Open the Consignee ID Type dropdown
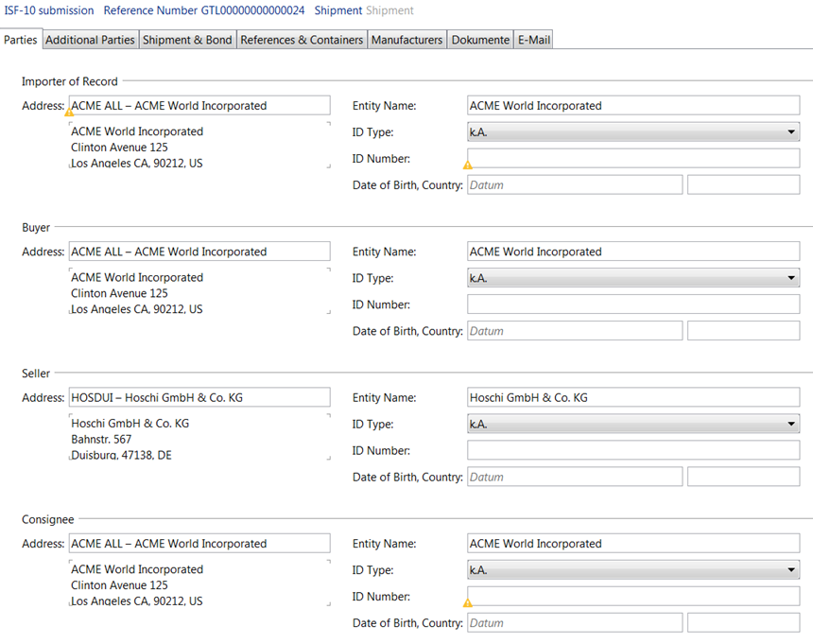Viewport: 813px width, 644px height. 790,569
